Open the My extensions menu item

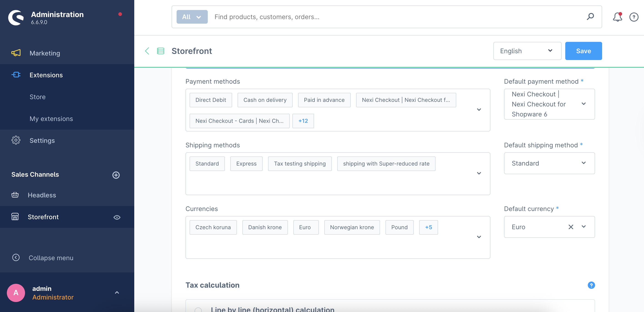(x=51, y=118)
